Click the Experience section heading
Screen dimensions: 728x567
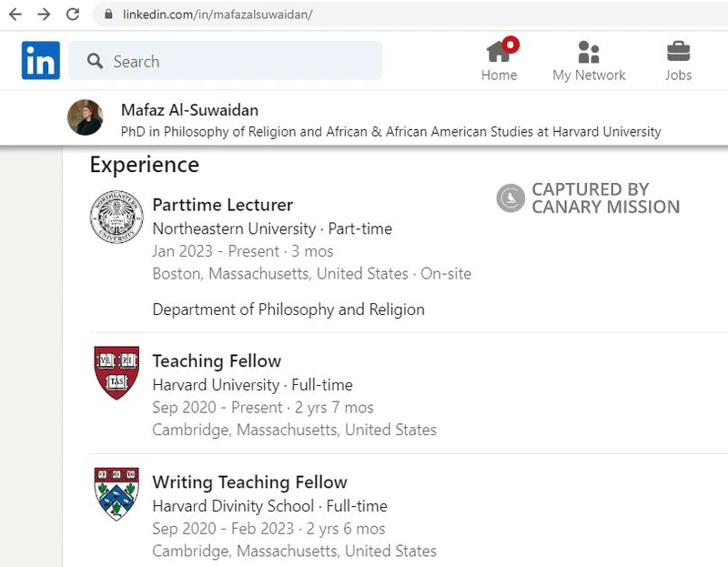coord(145,165)
